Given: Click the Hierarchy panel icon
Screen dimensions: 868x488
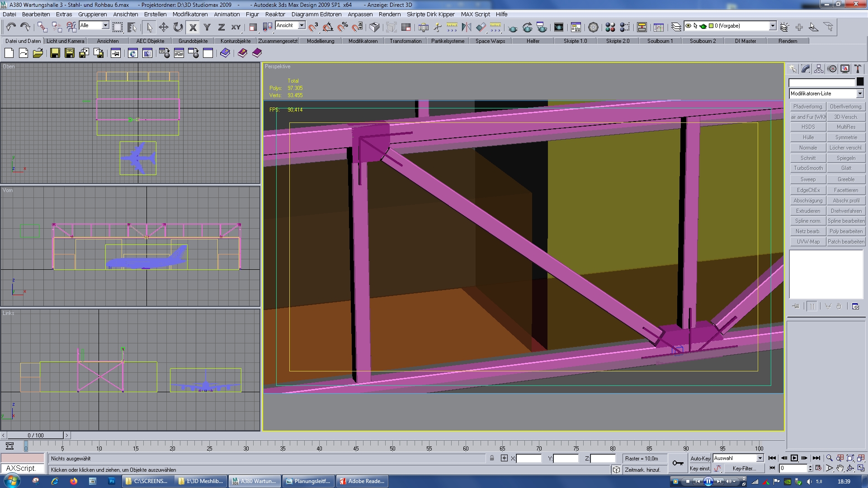Looking at the screenshot, I should pyautogui.click(x=819, y=69).
